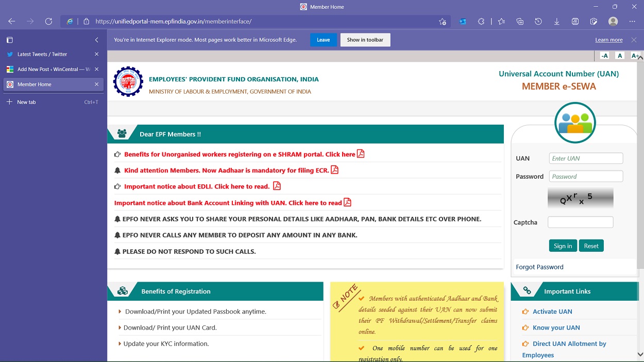Go back to the previous page
This screenshot has width=644, height=362.
pos(11,22)
